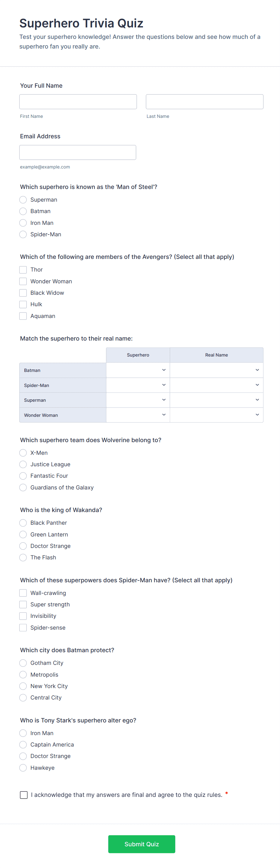
Task: Select Black Panther as king of Wakanda
Action: (23, 523)
